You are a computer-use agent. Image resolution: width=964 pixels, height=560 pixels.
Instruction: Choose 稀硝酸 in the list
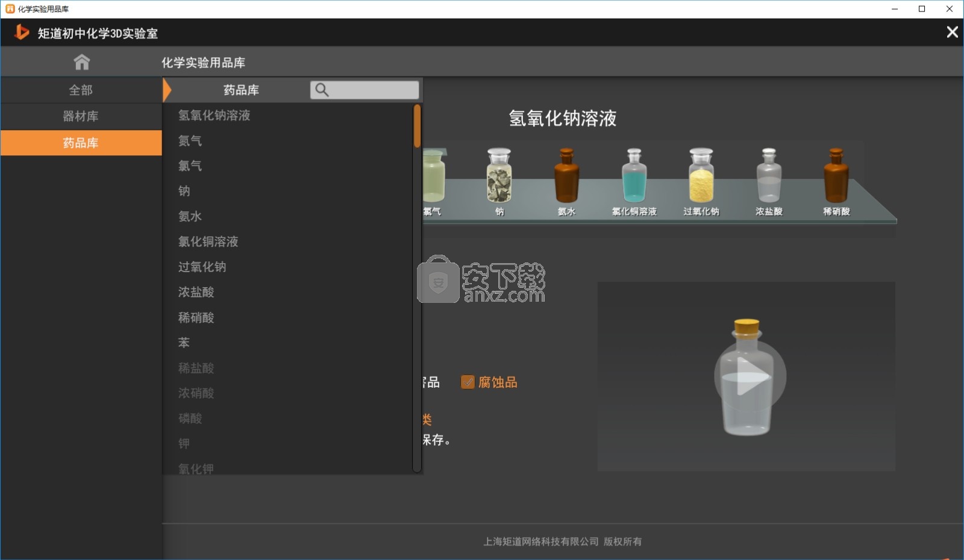tap(196, 317)
